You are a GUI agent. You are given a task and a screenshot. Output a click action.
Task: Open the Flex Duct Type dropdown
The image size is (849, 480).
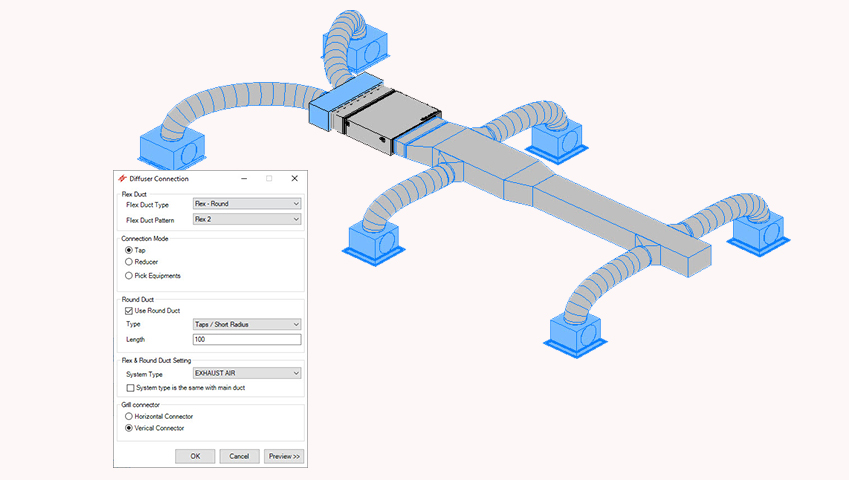coord(247,204)
